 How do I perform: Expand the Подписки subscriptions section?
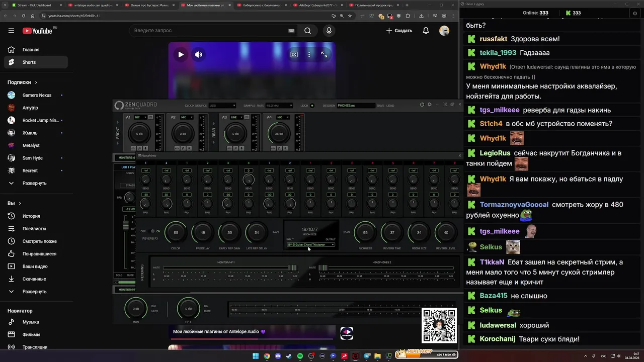tap(23, 82)
